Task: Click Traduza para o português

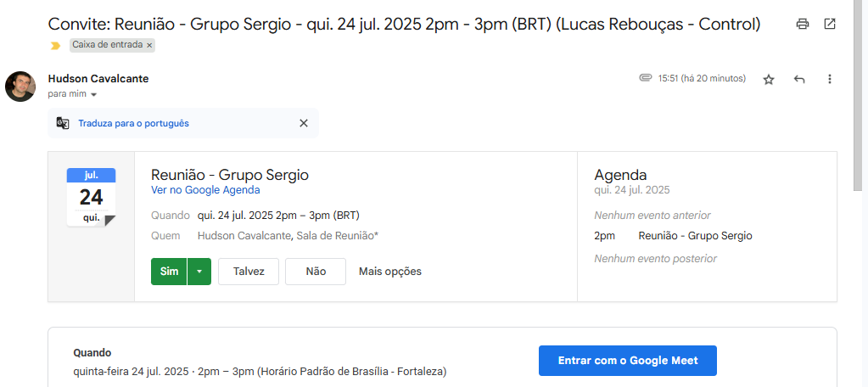Action: 133,123
